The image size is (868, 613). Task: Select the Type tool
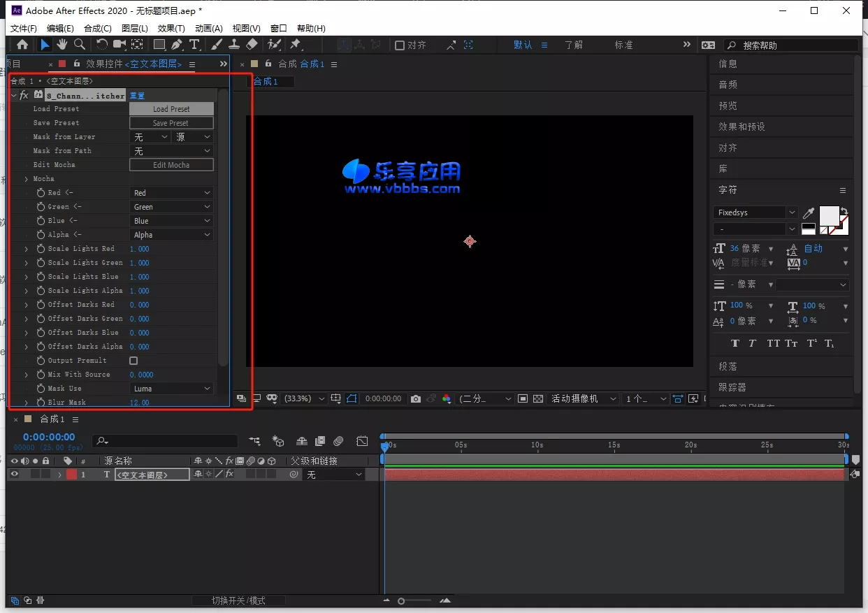click(x=196, y=44)
